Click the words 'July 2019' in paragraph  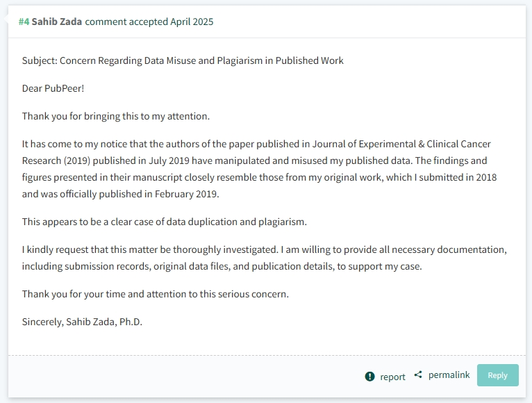point(169,161)
